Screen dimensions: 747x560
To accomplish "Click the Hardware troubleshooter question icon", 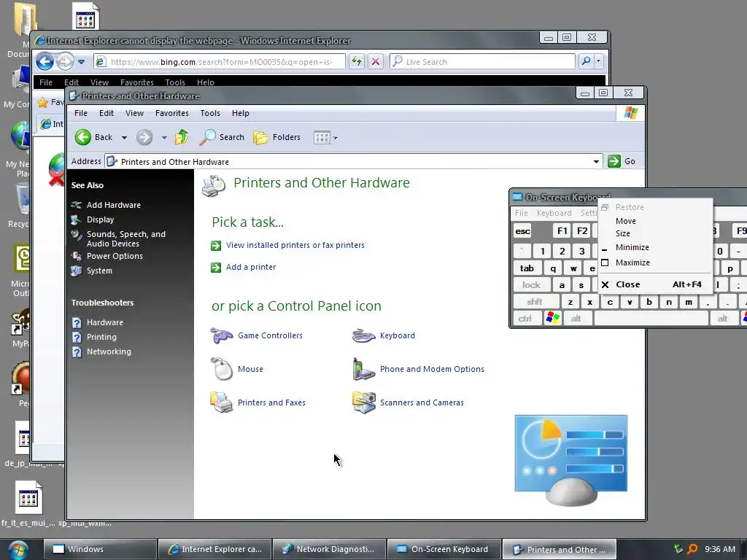I will point(77,323).
